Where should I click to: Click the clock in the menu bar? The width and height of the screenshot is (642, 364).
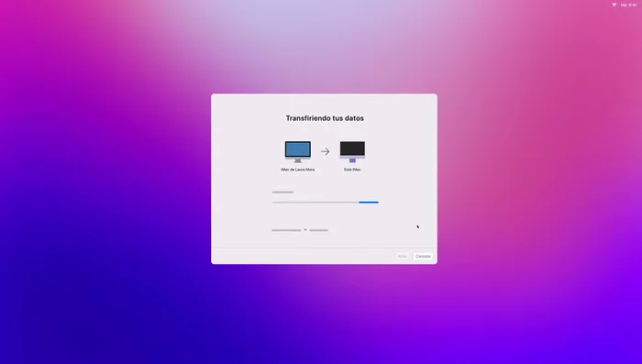pos(629,5)
